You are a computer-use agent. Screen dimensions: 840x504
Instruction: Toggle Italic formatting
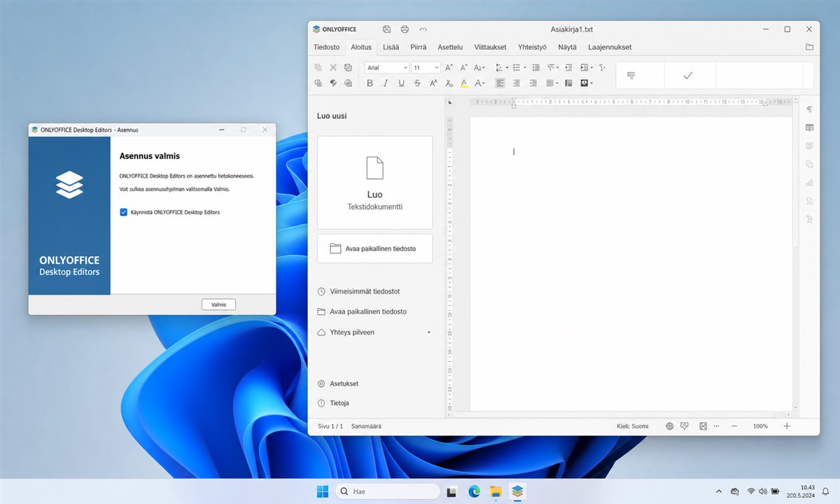[386, 83]
